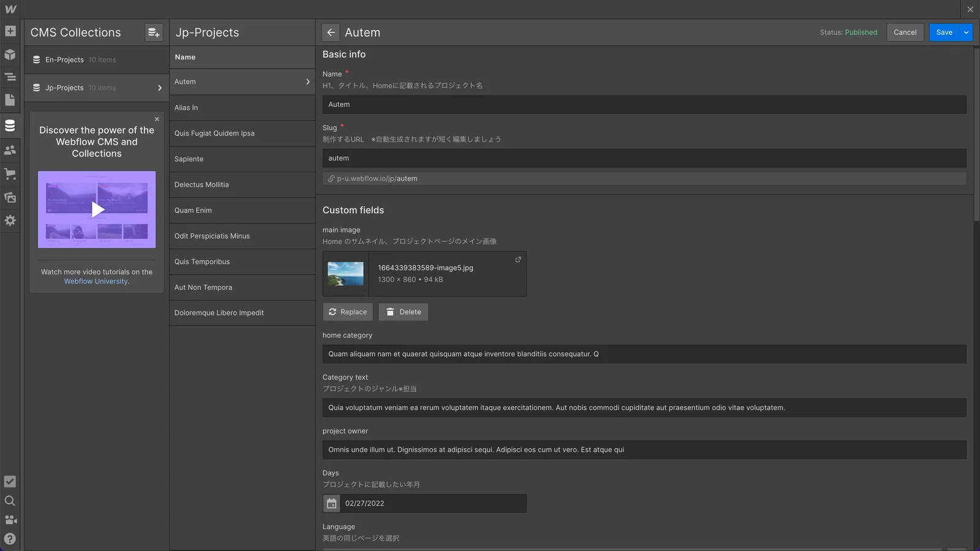Open the Assets images panel

click(x=10, y=197)
